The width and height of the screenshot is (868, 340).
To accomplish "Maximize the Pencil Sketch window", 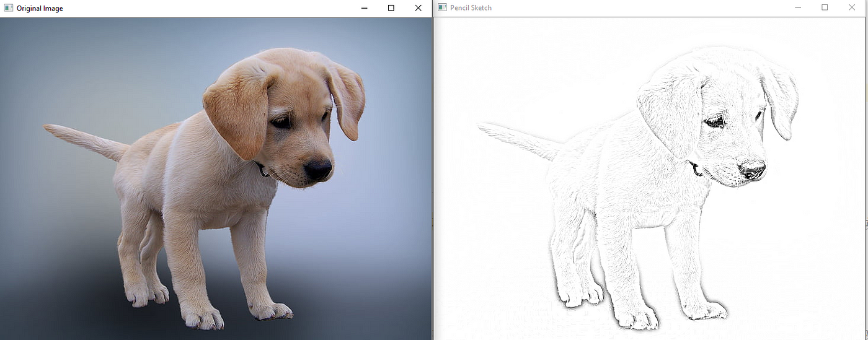I will 825,7.
